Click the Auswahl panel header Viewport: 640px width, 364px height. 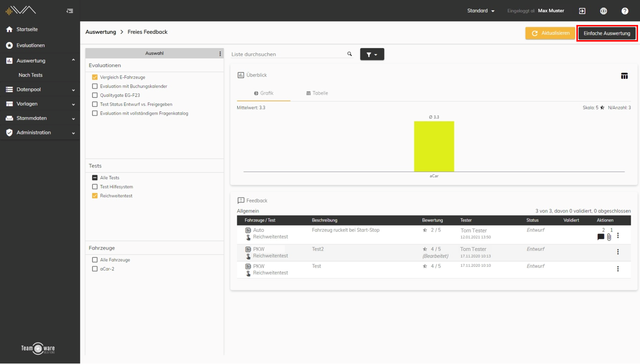(155, 53)
